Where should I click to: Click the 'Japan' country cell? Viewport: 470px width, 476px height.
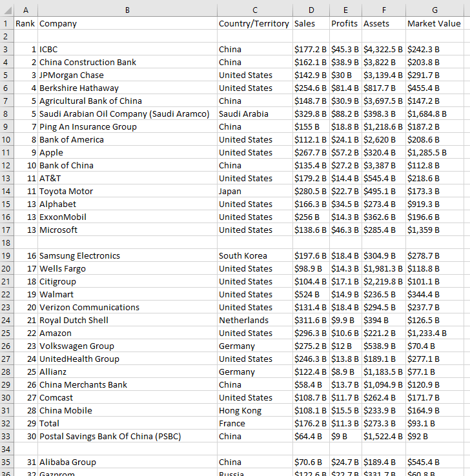click(255, 192)
